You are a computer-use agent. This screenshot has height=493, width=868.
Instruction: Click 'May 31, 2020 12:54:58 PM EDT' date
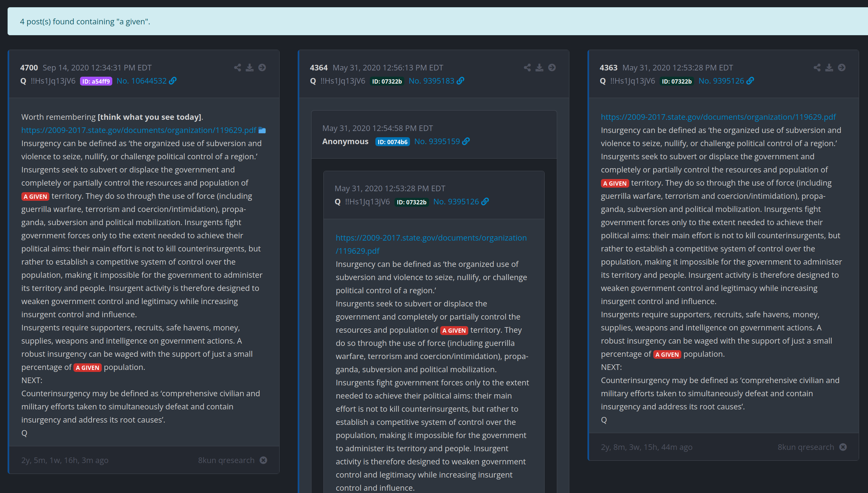point(377,128)
